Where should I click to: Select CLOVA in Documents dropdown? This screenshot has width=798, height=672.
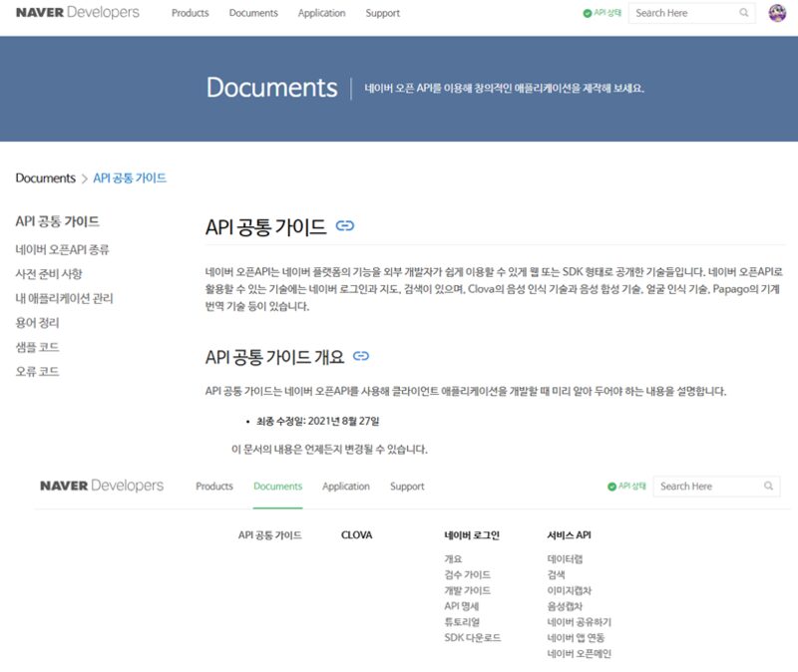tap(357, 535)
